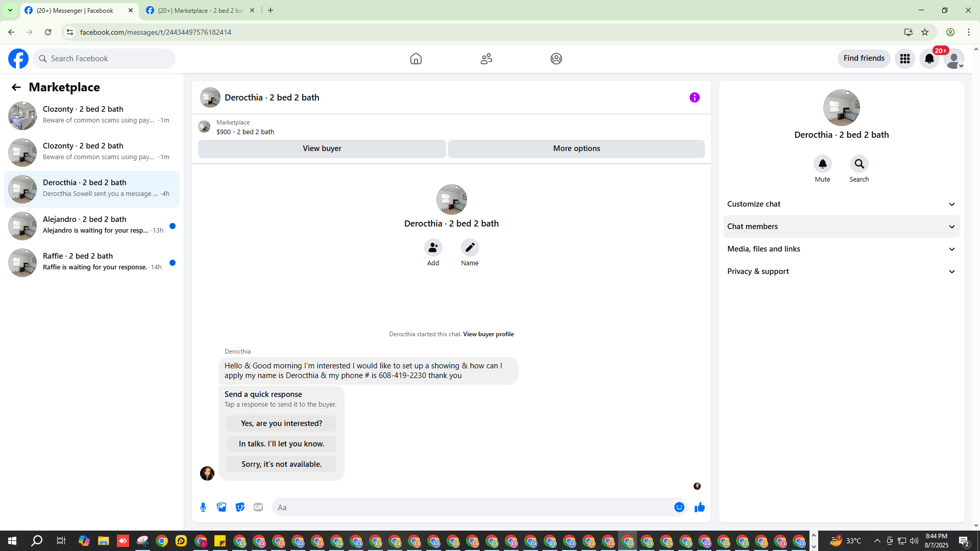980x551 pixels.
Task: Click More options button
Action: click(x=577, y=148)
